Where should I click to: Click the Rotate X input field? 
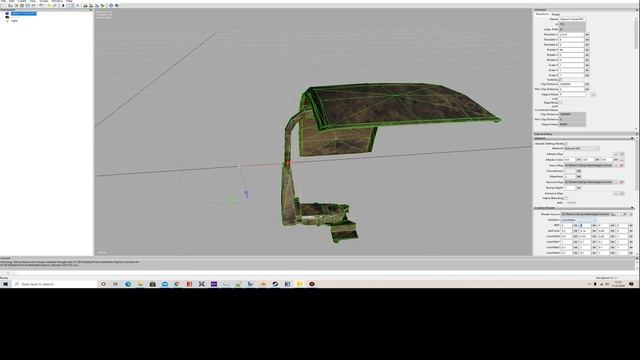click(x=571, y=50)
